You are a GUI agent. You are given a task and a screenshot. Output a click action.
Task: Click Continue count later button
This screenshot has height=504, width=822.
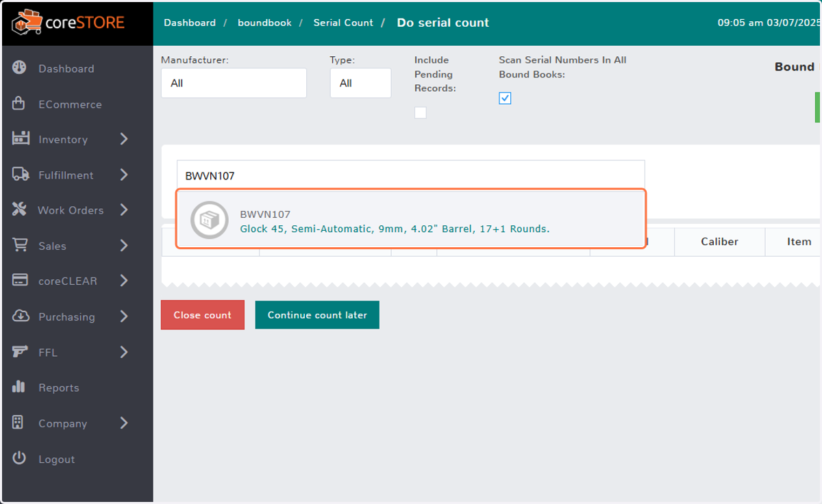317,315
